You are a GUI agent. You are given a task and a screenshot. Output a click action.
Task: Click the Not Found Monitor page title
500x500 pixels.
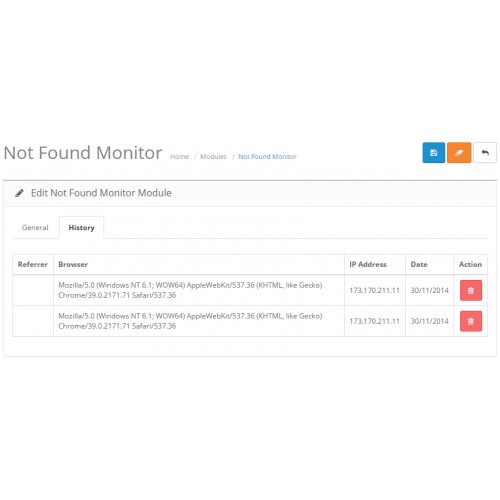tap(83, 153)
